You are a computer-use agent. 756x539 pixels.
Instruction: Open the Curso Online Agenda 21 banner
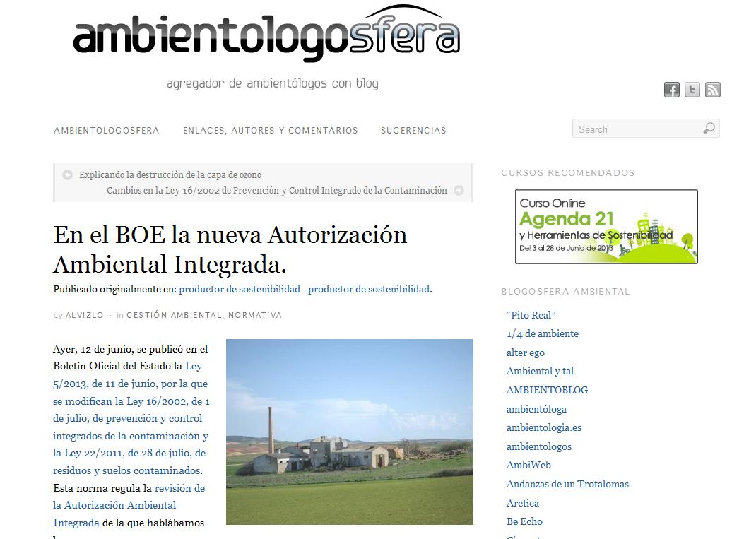tap(606, 227)
